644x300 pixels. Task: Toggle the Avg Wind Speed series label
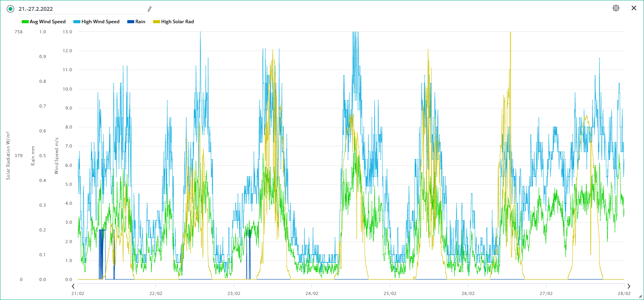coord(48,22)
